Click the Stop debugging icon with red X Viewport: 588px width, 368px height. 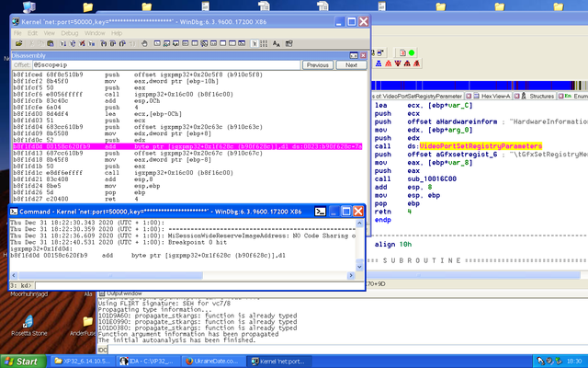(82, 43)
